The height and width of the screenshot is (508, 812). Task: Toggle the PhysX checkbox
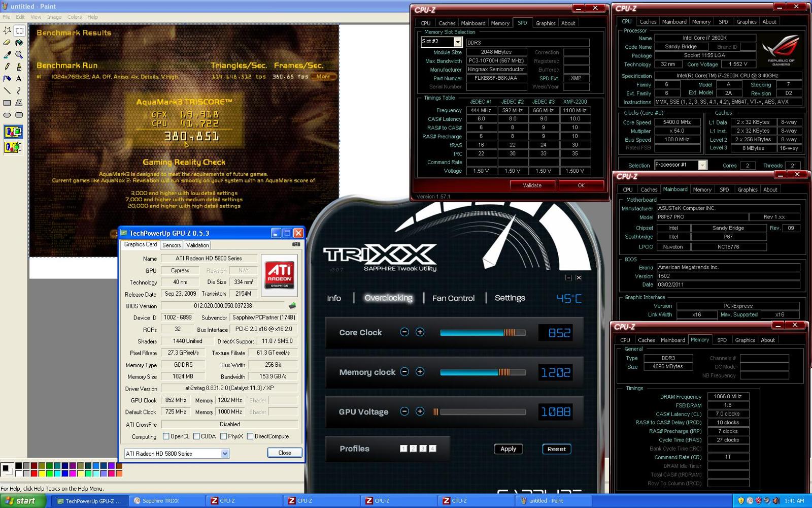tap(223, 436)
